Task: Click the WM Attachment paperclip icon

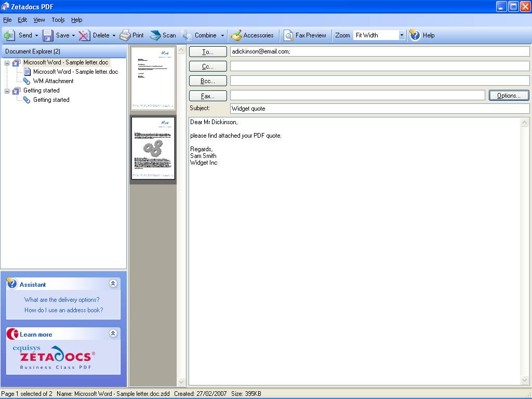Action: click(26, 81)
